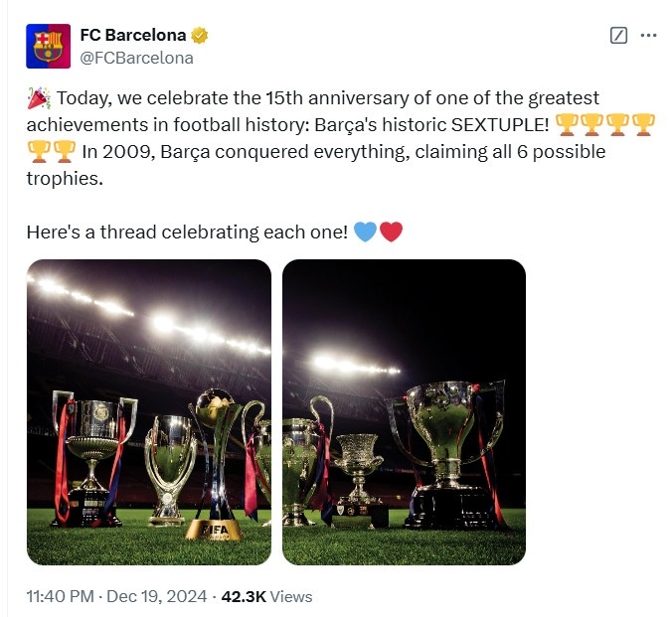Image resolution: width=672 pixels, height=617 pixels.
Task: Click the blue heart emoji
Action: point(365,232)
